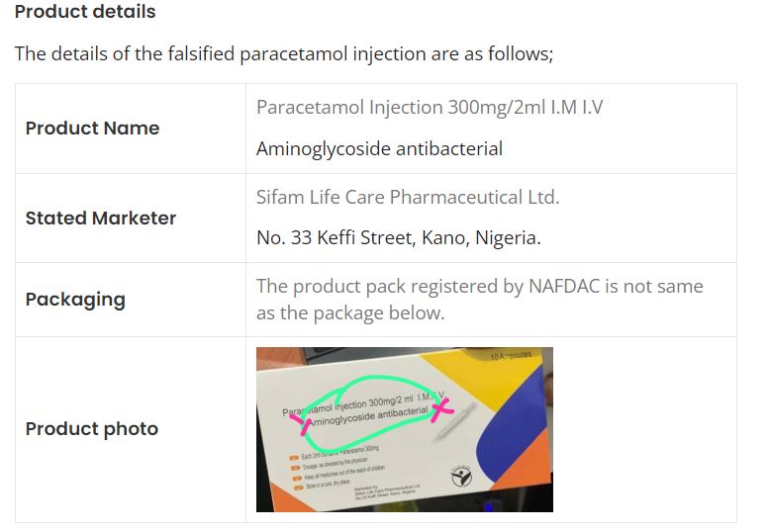Click the 'Product details' heading
This screenshot has width=768, height=532.
tap(85, 13)
